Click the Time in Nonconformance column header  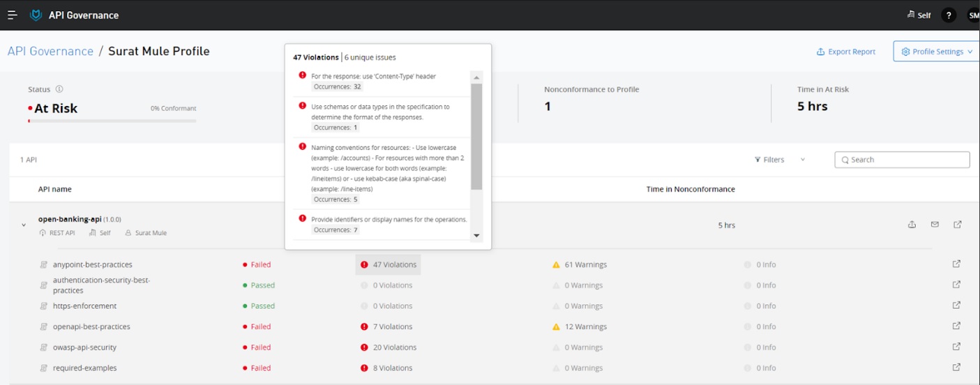(691, 189)
